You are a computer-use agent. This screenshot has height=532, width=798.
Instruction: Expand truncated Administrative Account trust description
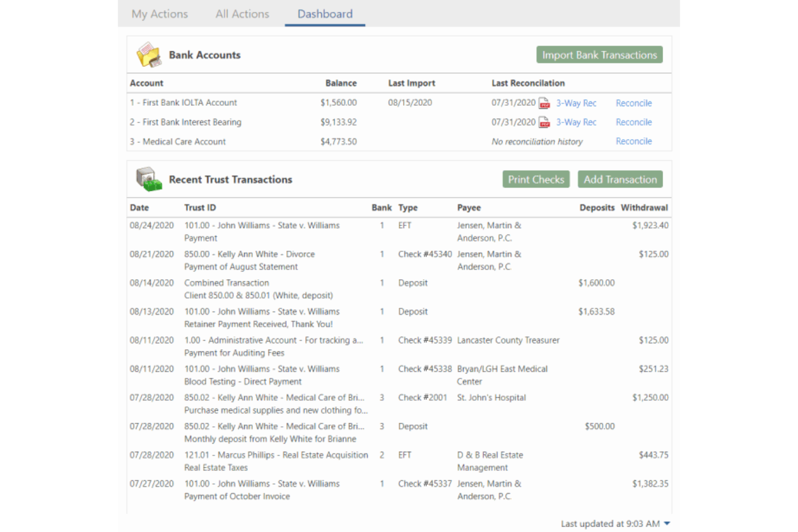[360, 340]
